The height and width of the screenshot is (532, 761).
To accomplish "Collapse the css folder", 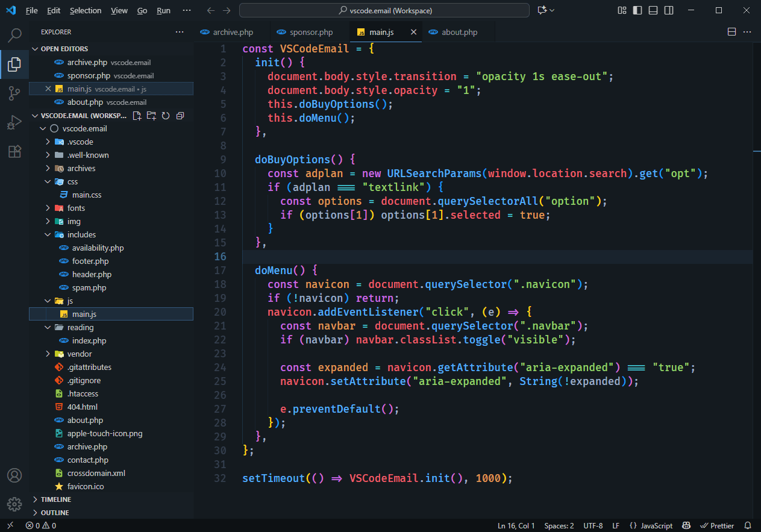I will 48,181.
